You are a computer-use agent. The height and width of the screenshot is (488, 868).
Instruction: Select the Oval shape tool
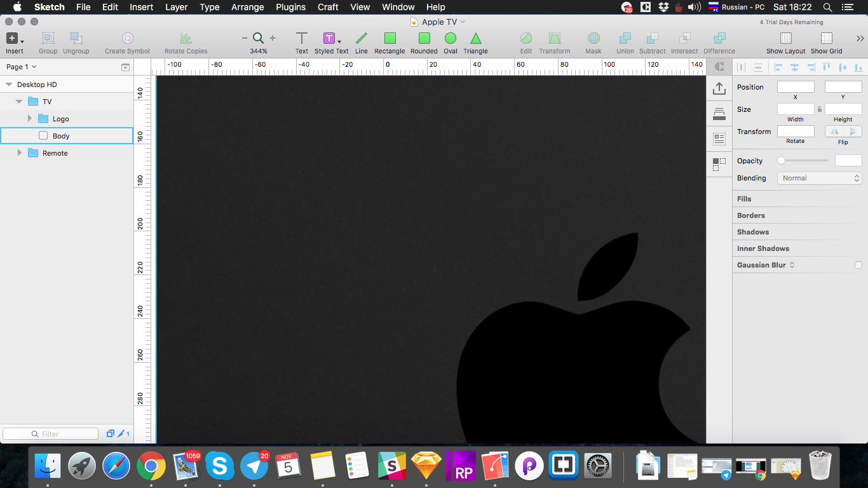pos(450,39)
